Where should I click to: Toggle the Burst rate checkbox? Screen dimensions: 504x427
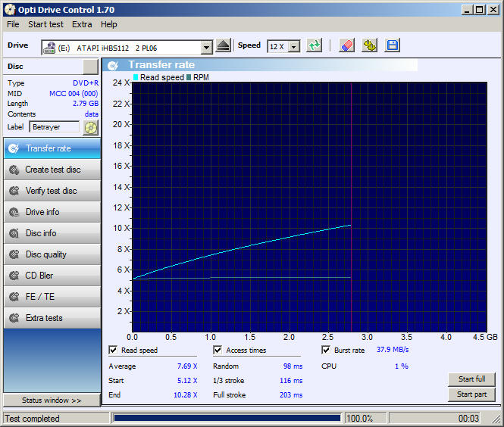326,350
